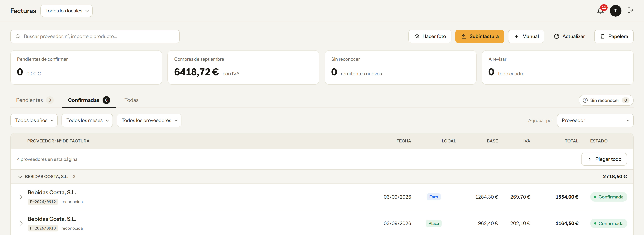Screen dimensions: 644x235
Task: Take a photo with Hacer foto
Action: 430,37
